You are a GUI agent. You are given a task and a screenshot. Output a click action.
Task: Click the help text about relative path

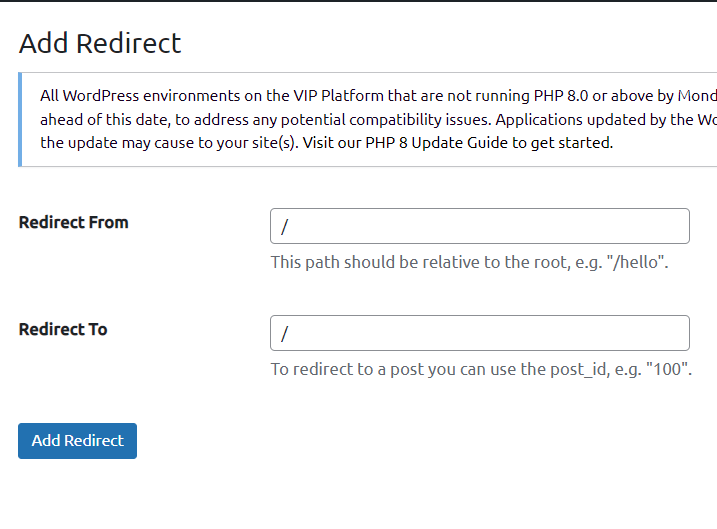point(469,263)
